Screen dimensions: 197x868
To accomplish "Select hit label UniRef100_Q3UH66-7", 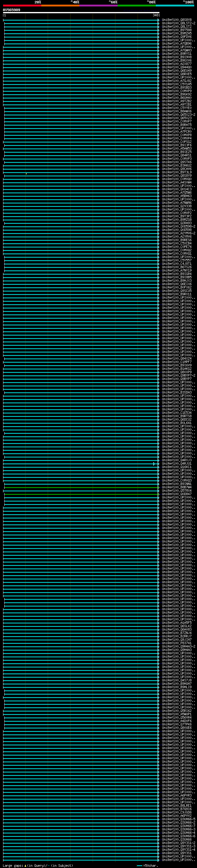I will 179,826.
